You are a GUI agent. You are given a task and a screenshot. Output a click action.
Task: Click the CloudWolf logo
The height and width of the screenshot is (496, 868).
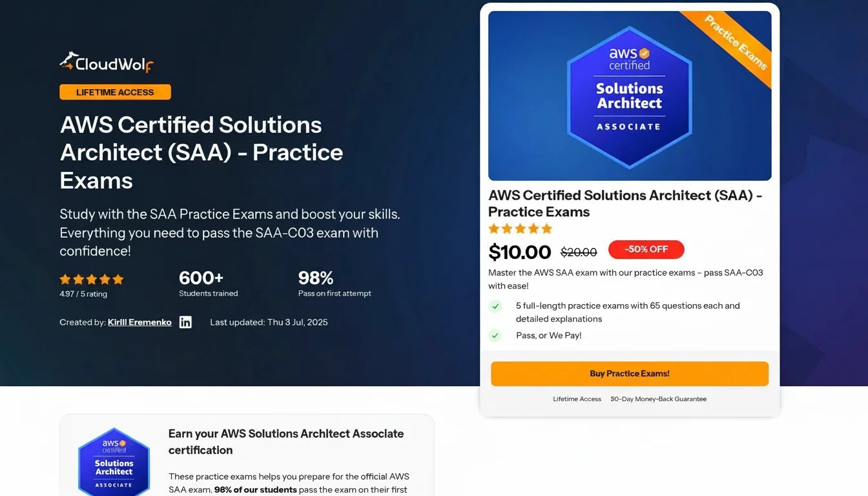(x=107, y=63)
